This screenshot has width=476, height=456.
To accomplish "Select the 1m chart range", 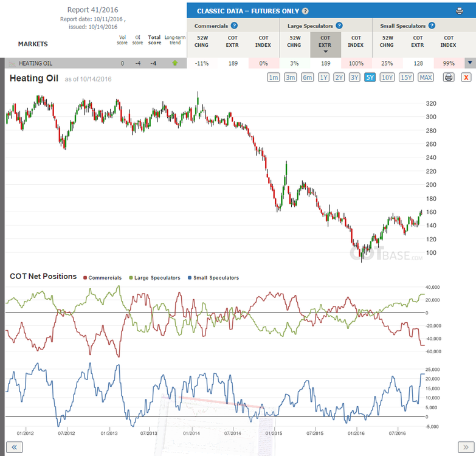I will coord(274,77).
